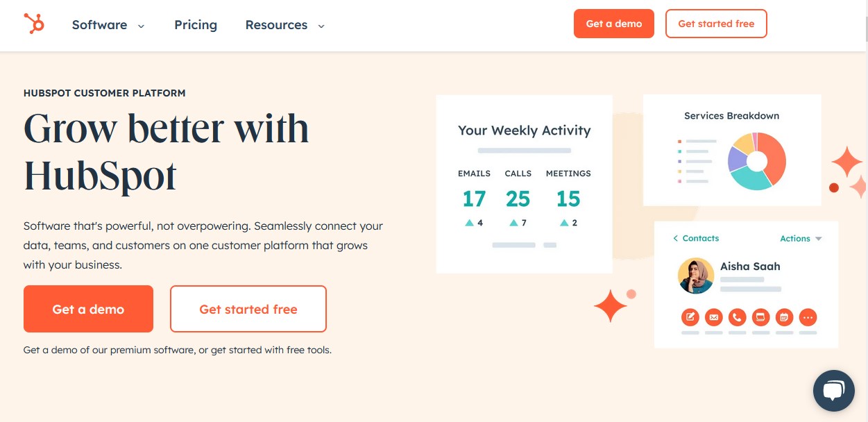Select the compose note icon on Aisha's card
This screenshot has width=868, height=422.
[690, 317]
